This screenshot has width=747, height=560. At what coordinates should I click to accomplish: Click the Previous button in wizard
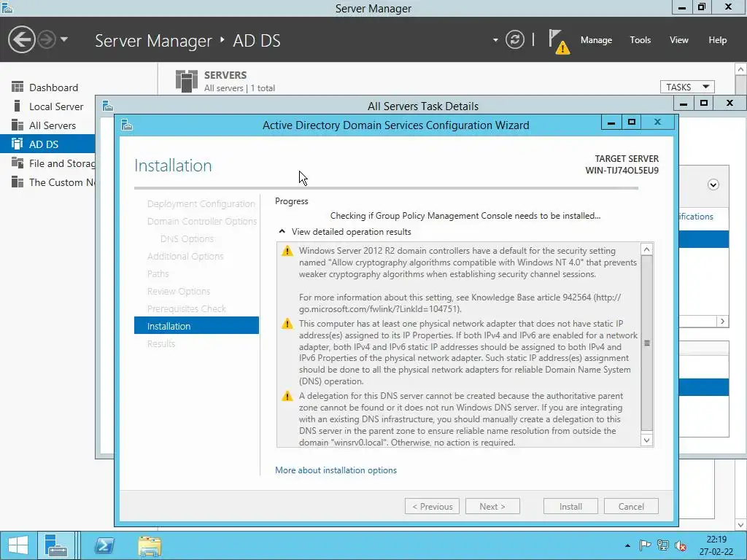(432, 507)
